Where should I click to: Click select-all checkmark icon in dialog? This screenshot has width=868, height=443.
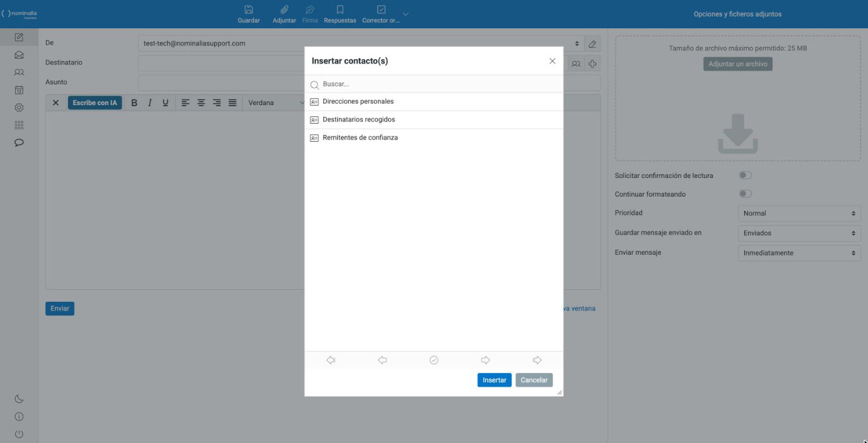coord(434,360)
